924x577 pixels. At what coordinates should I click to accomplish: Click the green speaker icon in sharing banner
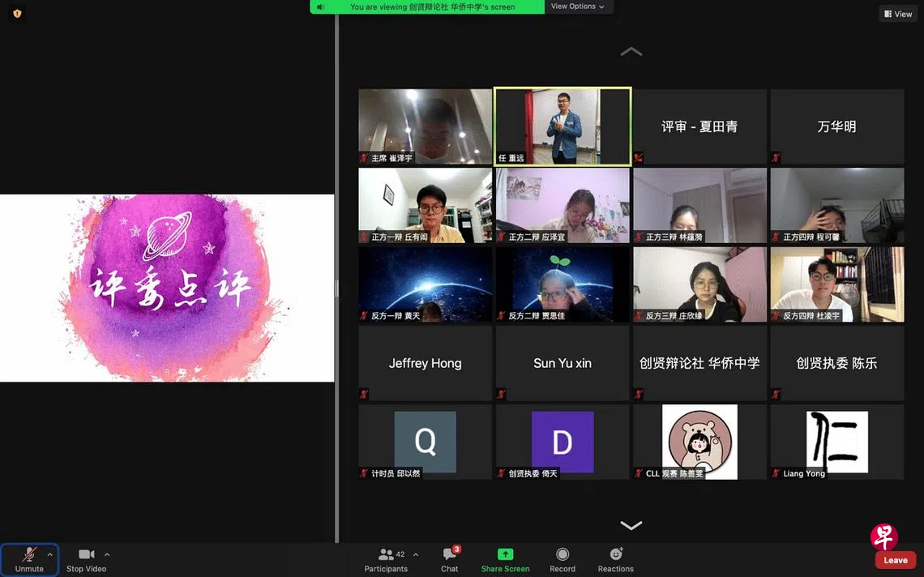321,6
